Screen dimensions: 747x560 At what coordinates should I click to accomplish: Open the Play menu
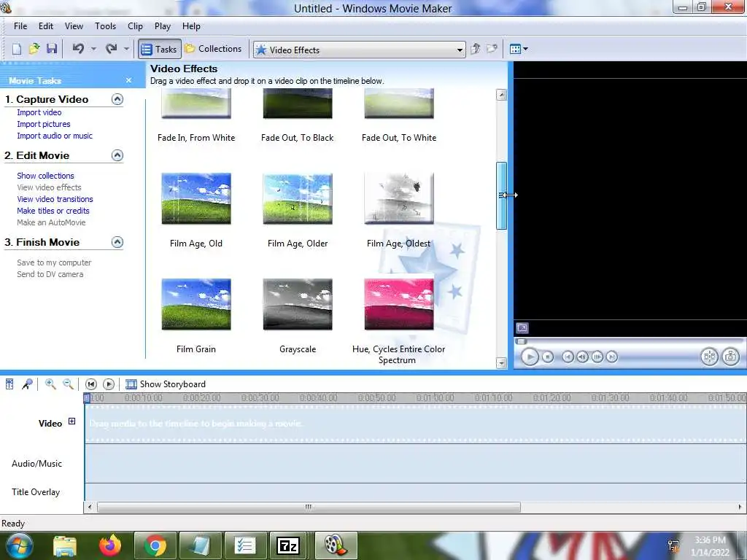[x=163, y=26]
